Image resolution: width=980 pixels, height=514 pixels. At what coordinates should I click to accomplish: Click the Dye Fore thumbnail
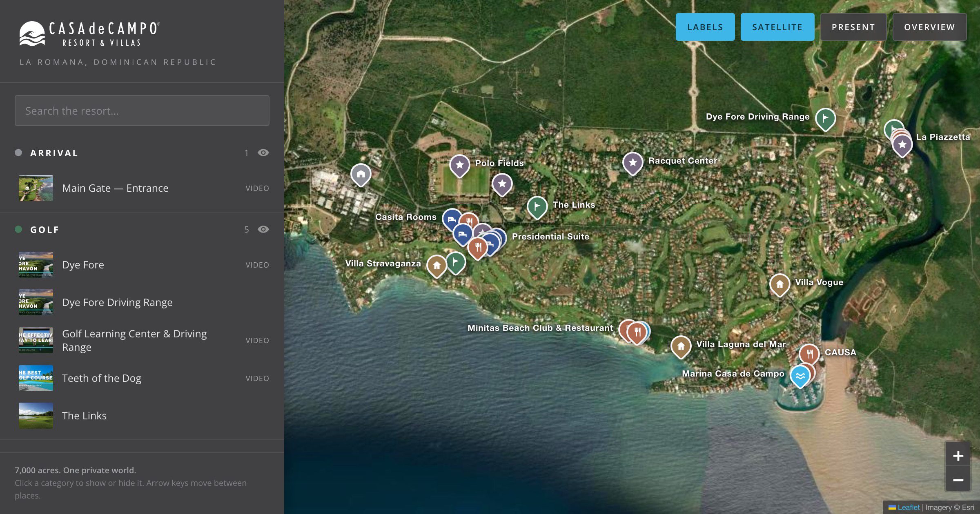pos(36,265)
